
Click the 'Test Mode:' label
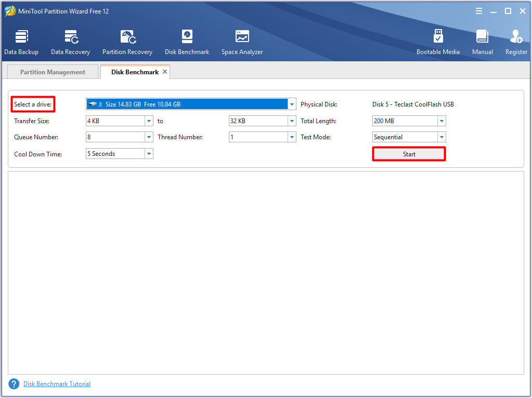pyautogui.click(x=316, y=137)
